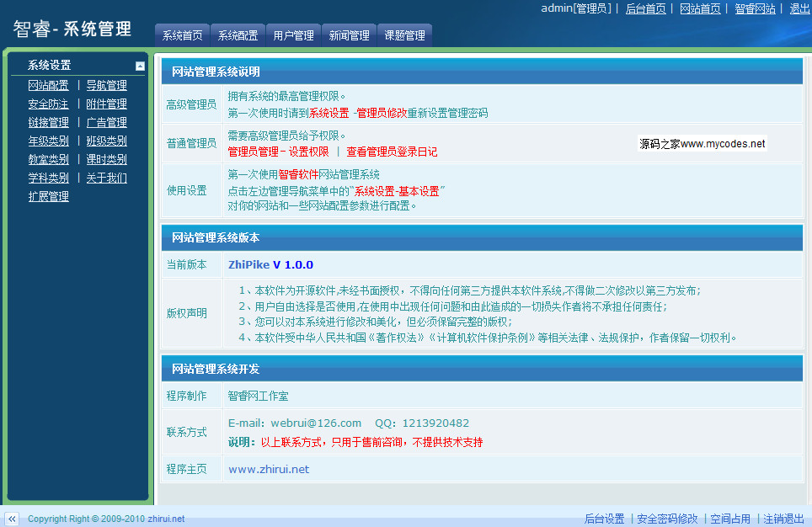Open 后台首页 link in top bar
Viewport: 812px width, 527px height.
[645, 8]
